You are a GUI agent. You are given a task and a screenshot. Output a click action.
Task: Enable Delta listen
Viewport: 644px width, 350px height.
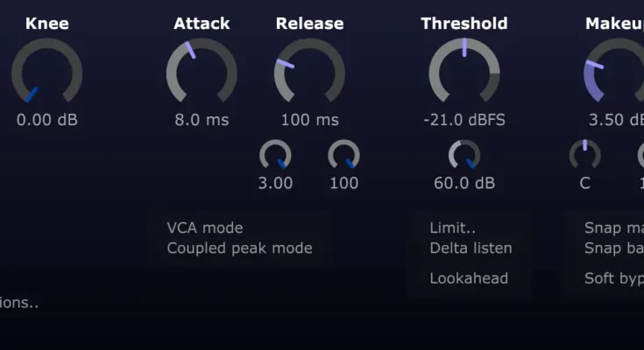(471, 248)
